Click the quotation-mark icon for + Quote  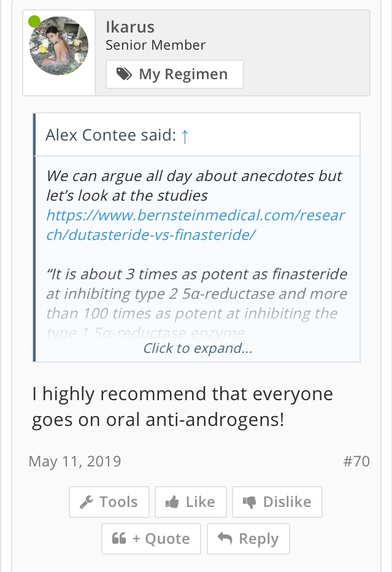119,539
